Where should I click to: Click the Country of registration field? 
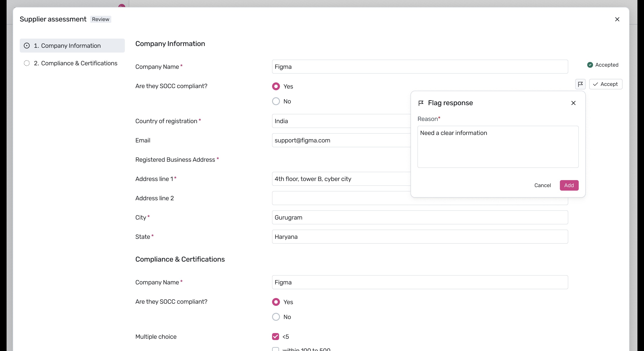pos(341,121)
